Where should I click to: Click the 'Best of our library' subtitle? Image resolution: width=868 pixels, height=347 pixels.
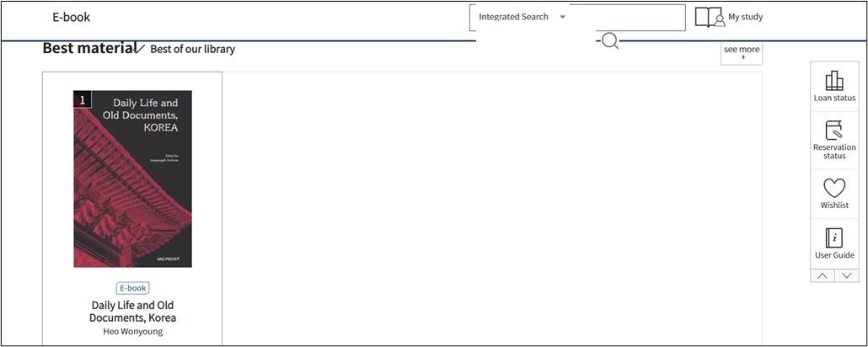pos(192,49)
